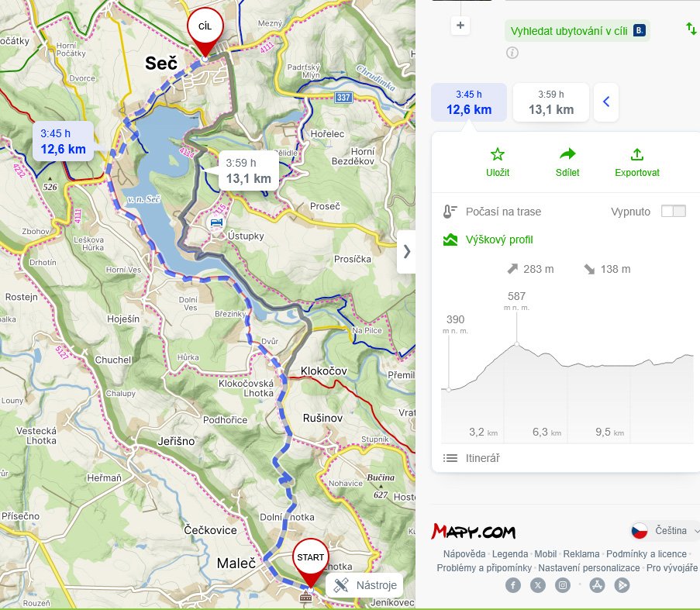Screen dimensions: 700x610
Task: Toggle Počasí na trase weather switch
Action: pos(673,212)
